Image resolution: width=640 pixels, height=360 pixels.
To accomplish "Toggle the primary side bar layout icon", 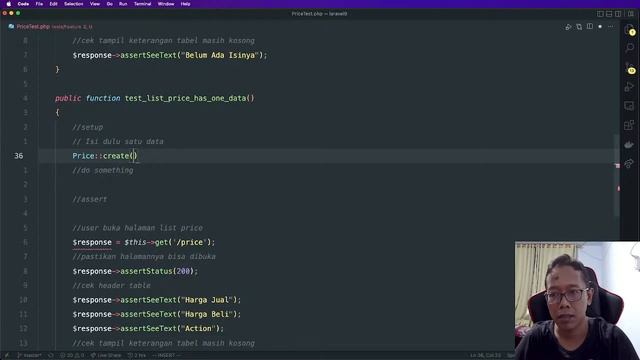I will tap(600, 14).
